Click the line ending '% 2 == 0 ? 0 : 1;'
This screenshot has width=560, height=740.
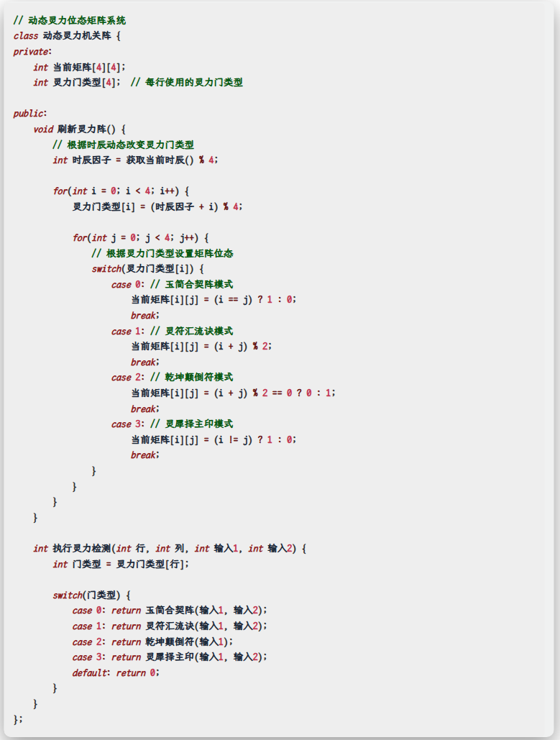click(233, 393)
